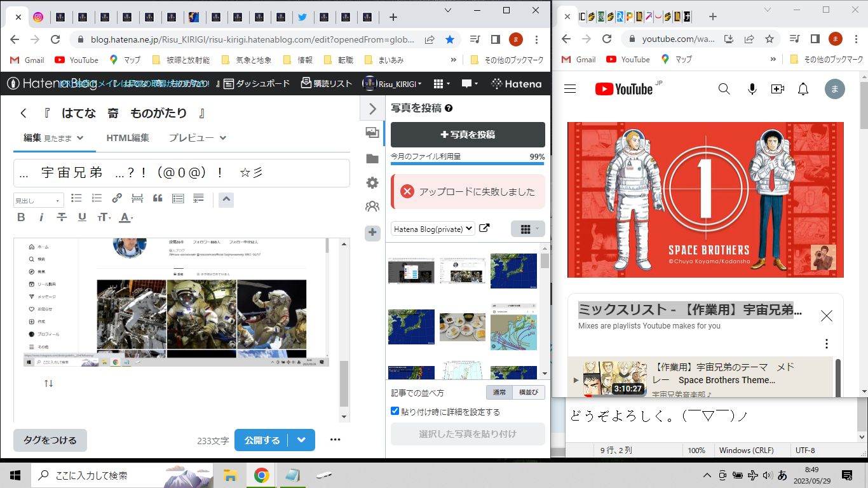
Task: Collapse the Hatena editor sidebar with arrow
Action: [372, 109]
